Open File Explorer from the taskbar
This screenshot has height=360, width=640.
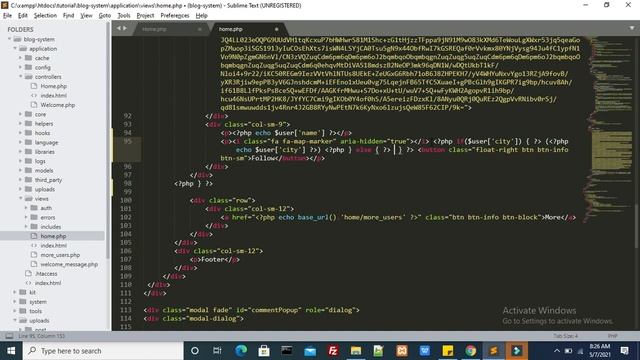(356, 351)
